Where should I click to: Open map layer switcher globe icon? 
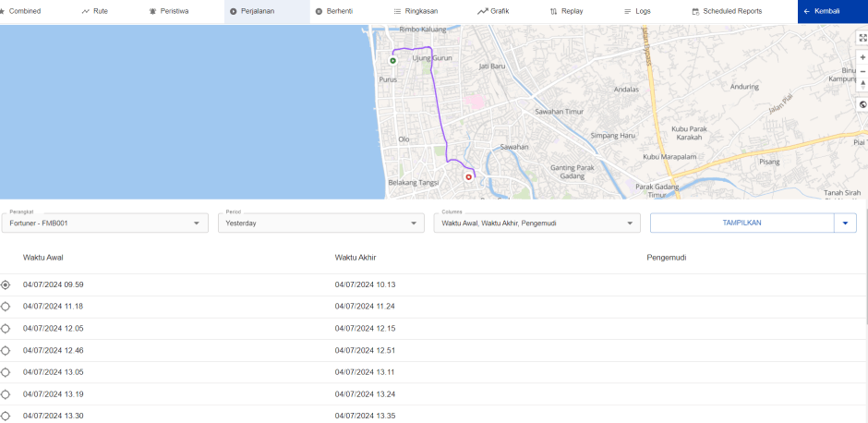(862, 104)
